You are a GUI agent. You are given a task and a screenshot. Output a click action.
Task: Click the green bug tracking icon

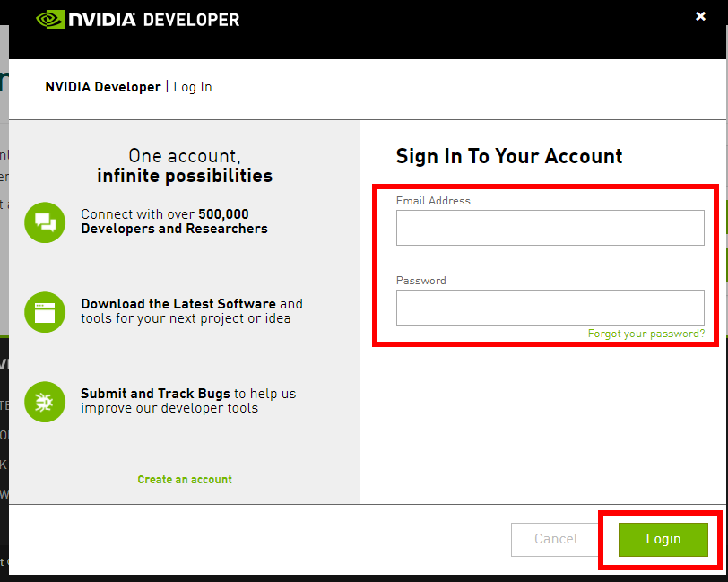[x=45, y=402]
